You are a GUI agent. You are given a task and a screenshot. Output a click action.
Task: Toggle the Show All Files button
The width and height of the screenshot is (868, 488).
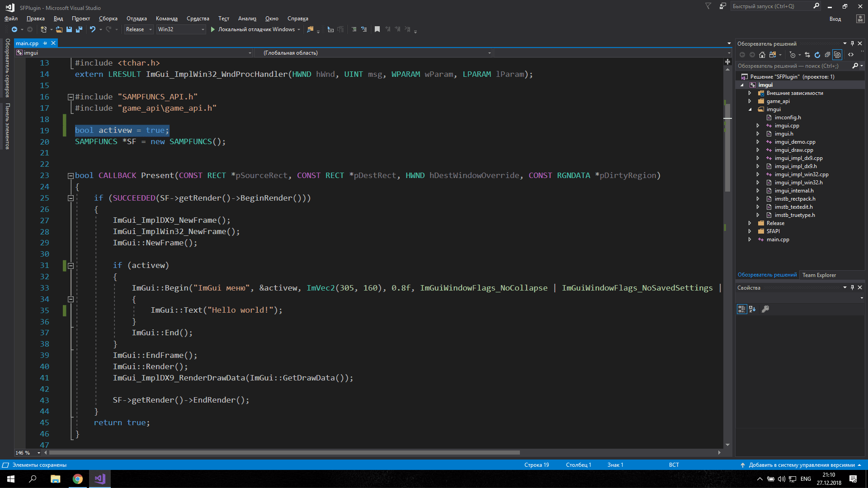pyautogui.click(x=837, y=55)
